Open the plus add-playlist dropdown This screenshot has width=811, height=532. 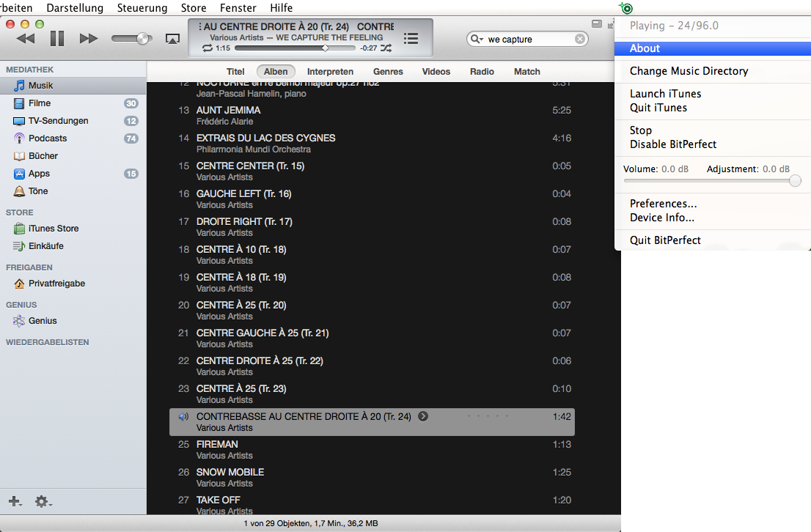15,502
